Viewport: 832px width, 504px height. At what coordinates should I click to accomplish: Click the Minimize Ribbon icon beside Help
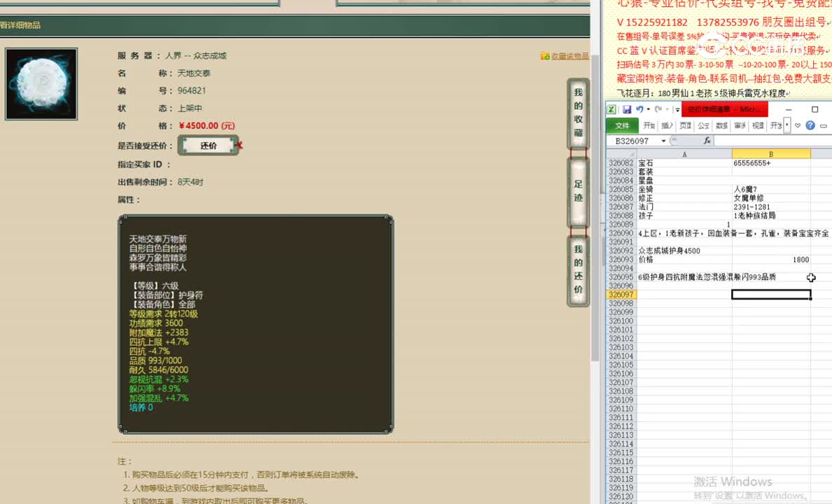click(822, 126)
